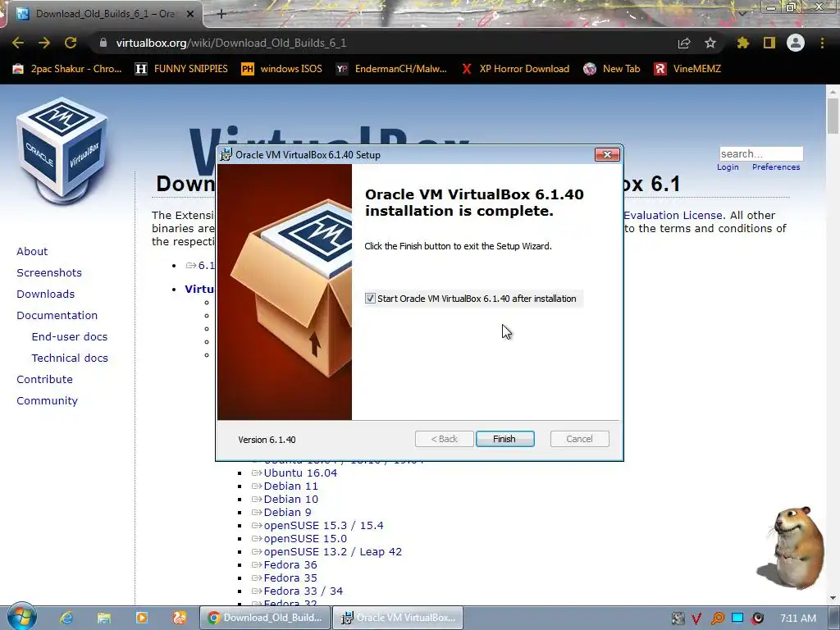Open Windows Explorer folder taskbar icon
This screenshot has height=630, width=840.
(104, 618)
